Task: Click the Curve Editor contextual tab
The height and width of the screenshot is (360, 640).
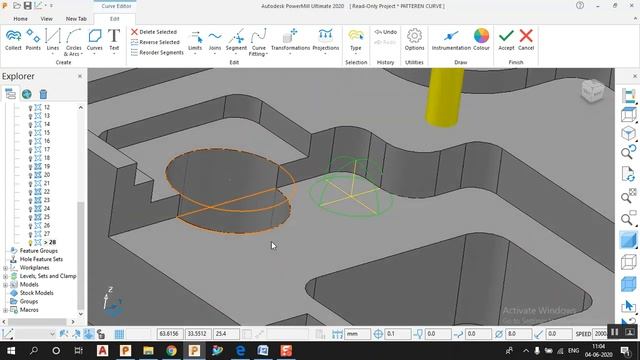Action: (x=116, y=6)
